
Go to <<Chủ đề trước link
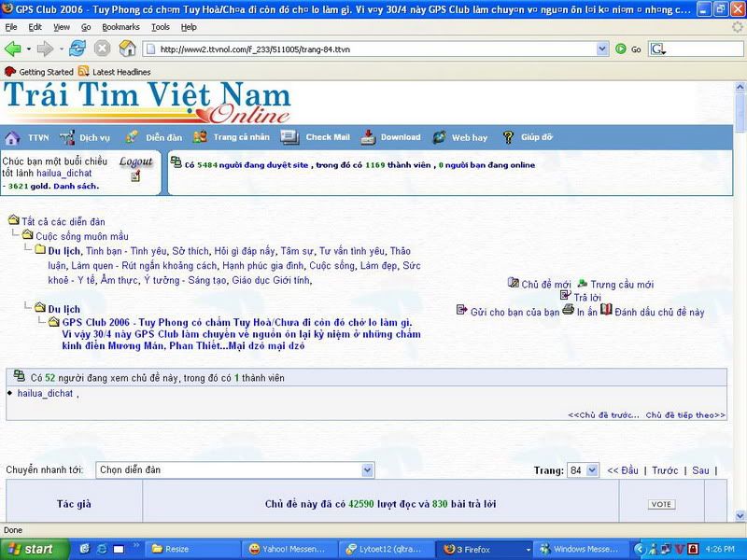603,415
